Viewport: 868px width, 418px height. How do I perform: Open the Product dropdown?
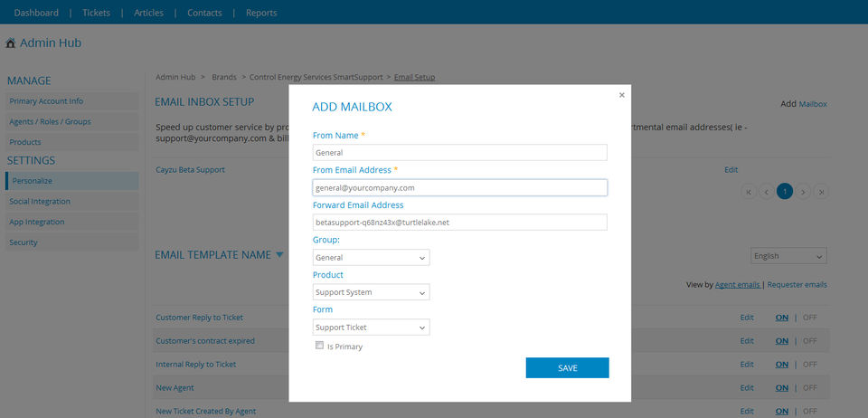371,292
